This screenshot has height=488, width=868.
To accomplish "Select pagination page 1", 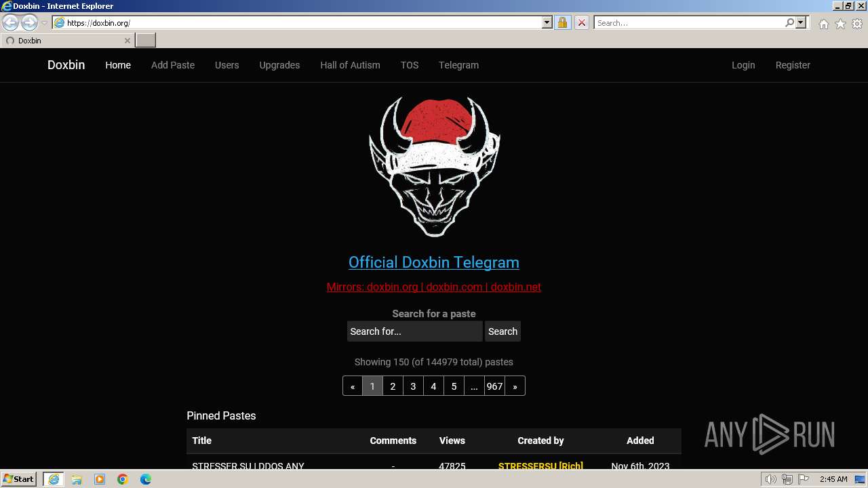I will 372,386.
